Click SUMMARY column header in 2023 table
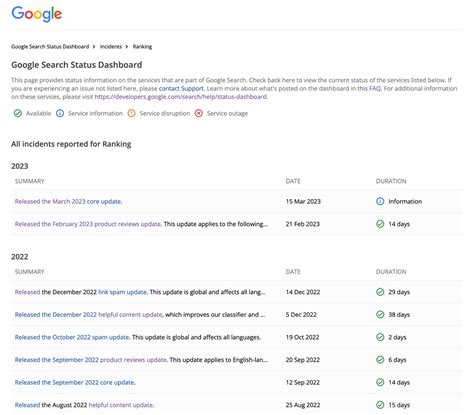The image size is (474, 415). pyautogui.click(x=29, y=181)
